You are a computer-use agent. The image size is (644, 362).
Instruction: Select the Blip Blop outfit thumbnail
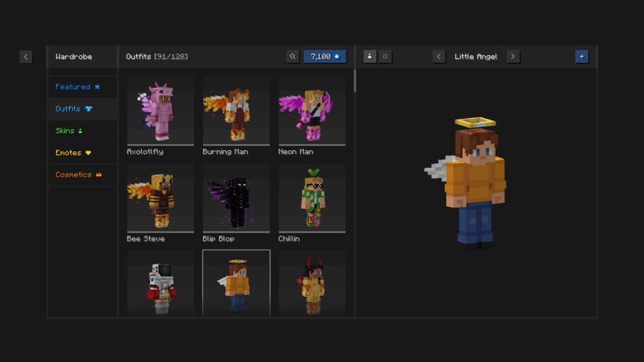coord(236,198)
